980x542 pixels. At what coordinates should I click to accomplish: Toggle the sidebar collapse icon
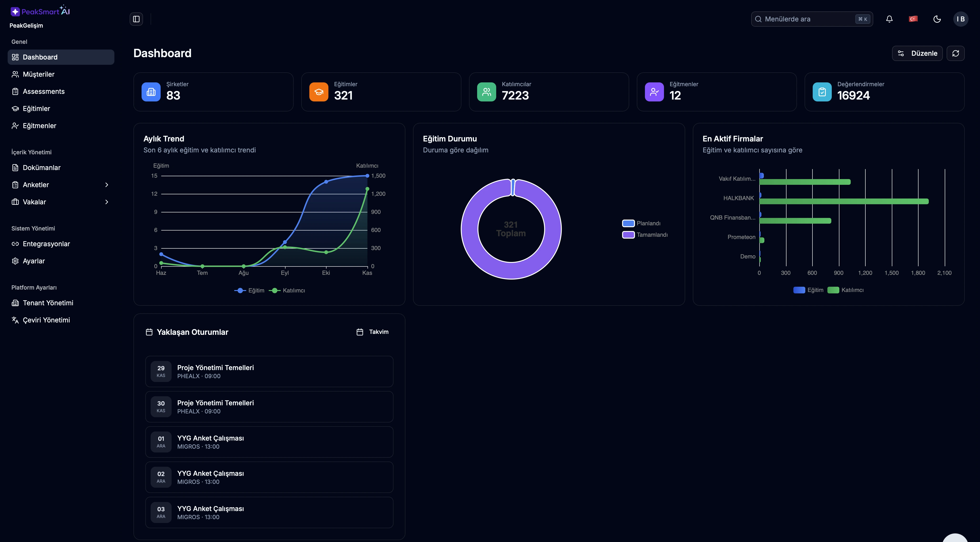(x=136, y=19)
